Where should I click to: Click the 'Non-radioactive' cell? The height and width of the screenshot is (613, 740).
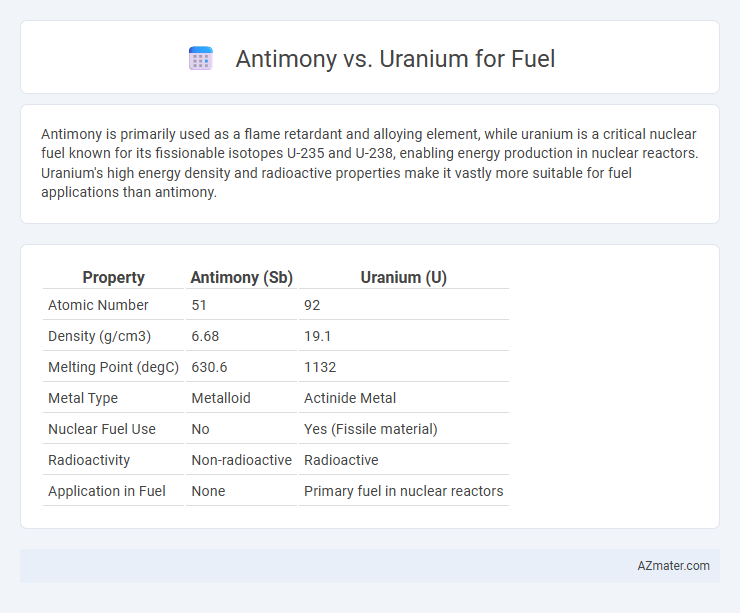(242, 460)
